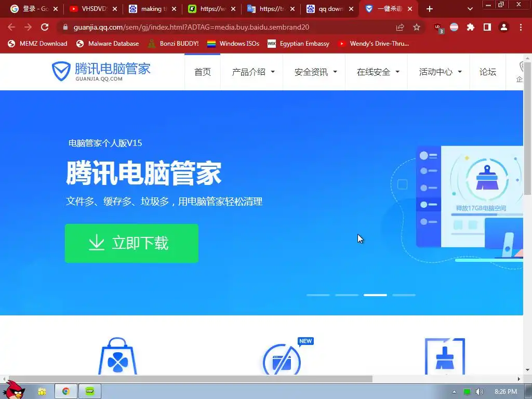The image size is (532, 399).
Task: Click the browser forward arrow
Action: [28, 27]
